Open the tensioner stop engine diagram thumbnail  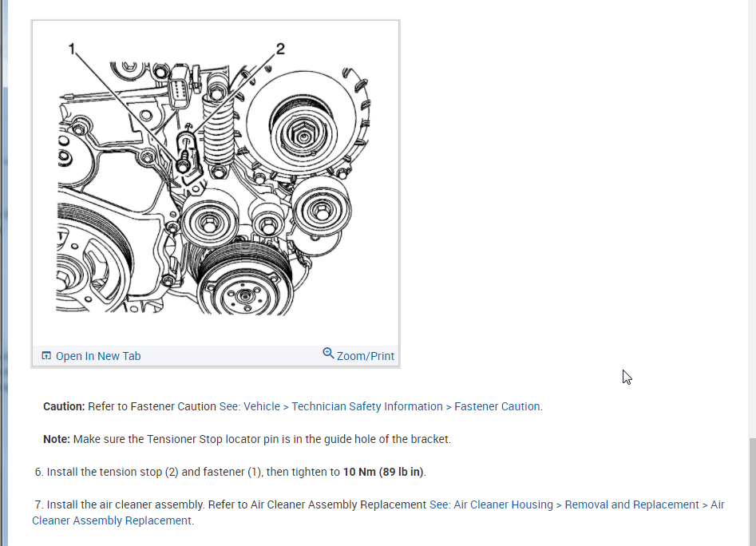215,183
